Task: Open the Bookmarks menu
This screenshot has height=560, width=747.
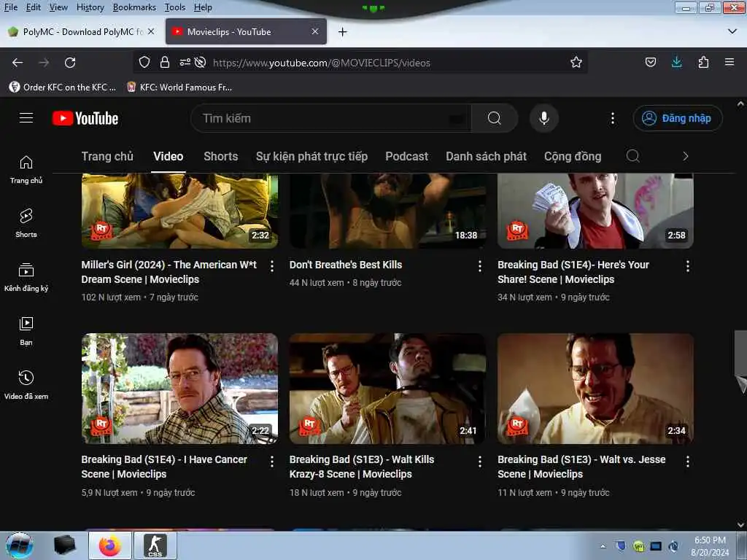Action: click(x=134, y=7)
